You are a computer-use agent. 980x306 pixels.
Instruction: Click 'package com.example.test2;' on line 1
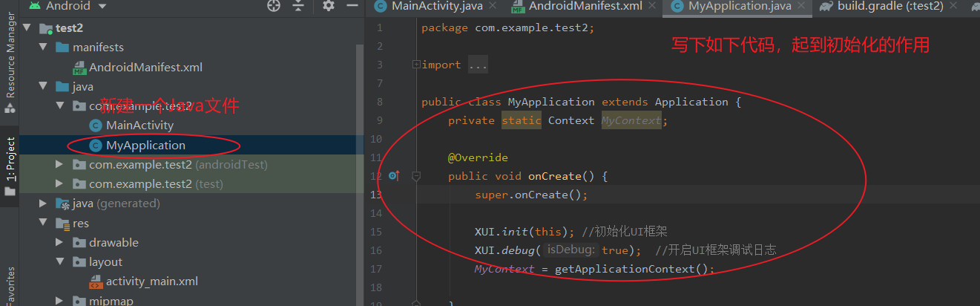(x=508, y=27)
